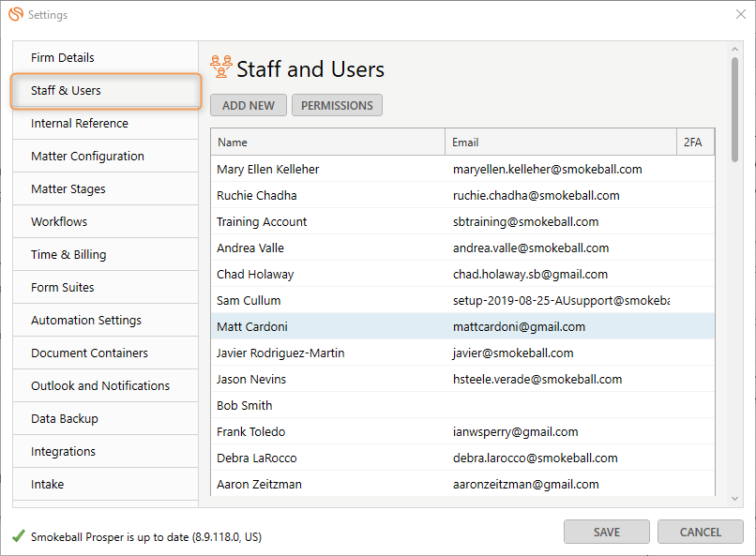Select Aaron Zeitzman in the staff list
Screen dimensions: 756x556
pyautogui.click(x=462, y=484)
